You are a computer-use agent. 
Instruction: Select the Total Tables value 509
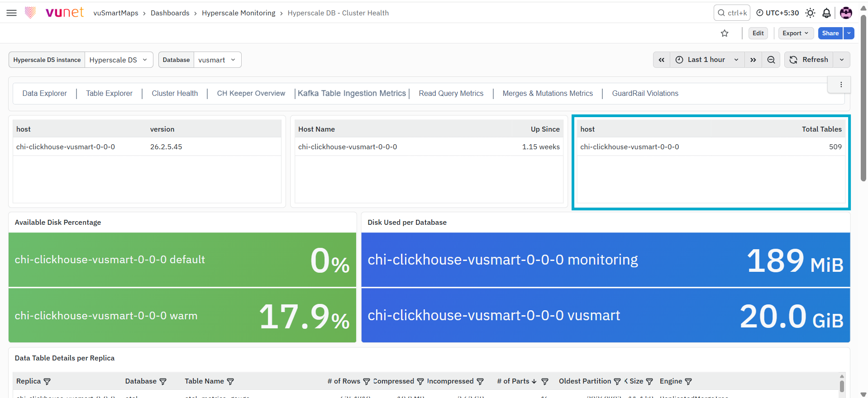click(x=835, y=147)
